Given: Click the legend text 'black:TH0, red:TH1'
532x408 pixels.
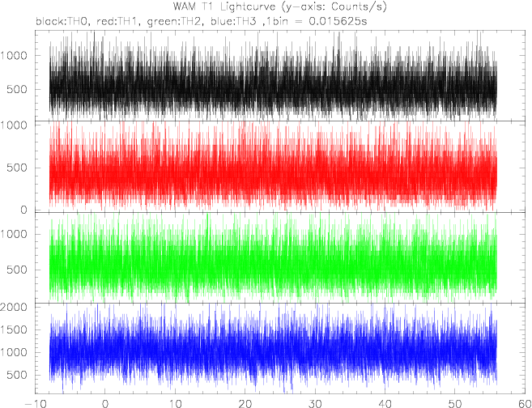Looking at the screenshot, I should coord(86,22).
